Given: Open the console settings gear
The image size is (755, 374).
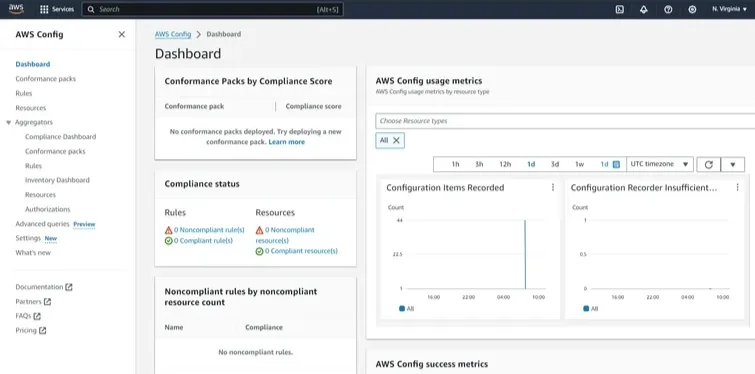Looking at the screenshot, I should point(692,9).
